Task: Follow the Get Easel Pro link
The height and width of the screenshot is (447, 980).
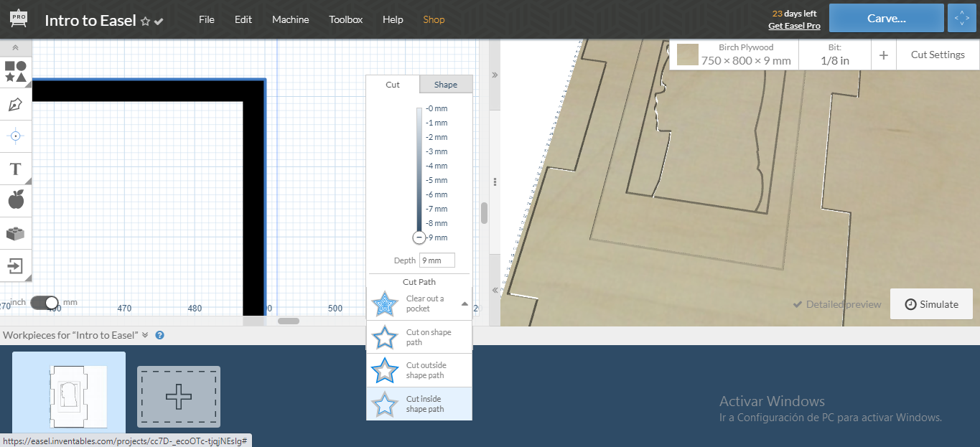Action: click(794, 26)
